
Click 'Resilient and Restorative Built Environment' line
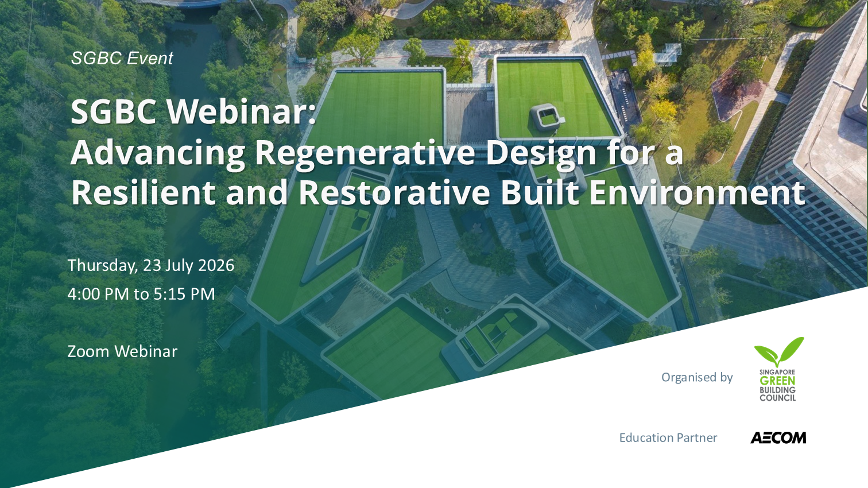point(437,192)
